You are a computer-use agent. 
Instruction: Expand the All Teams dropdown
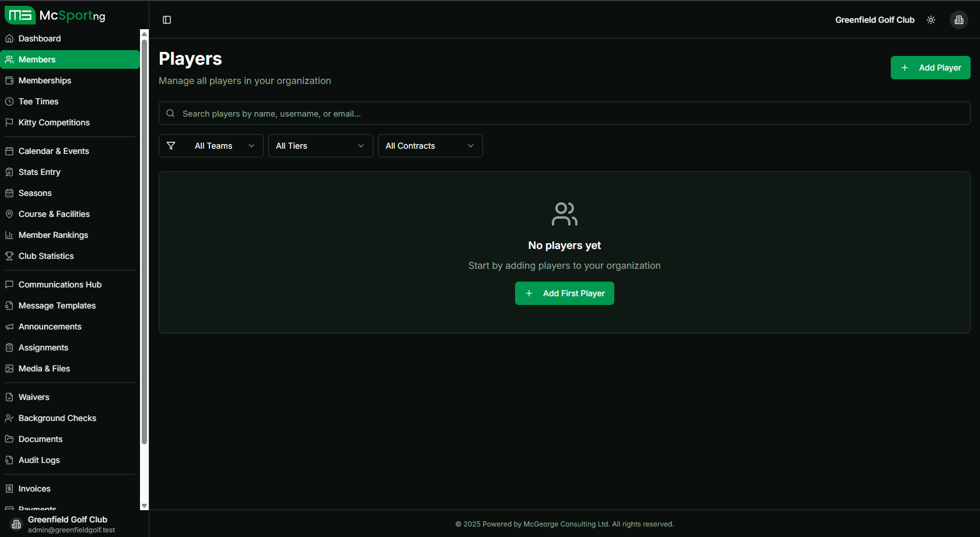(x=224, y=146)
